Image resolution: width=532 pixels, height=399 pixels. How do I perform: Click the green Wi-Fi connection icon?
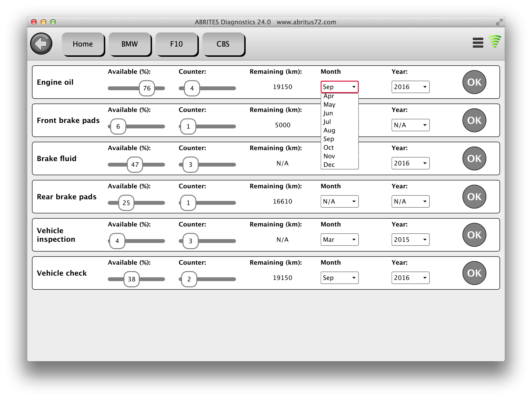[495, 41]
